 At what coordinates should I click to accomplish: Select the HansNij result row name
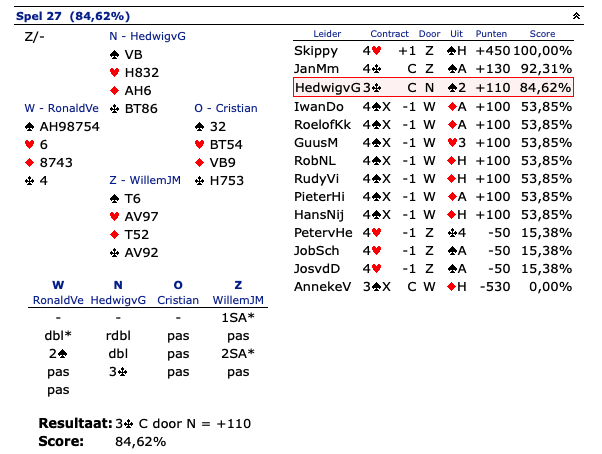point(319,215)
